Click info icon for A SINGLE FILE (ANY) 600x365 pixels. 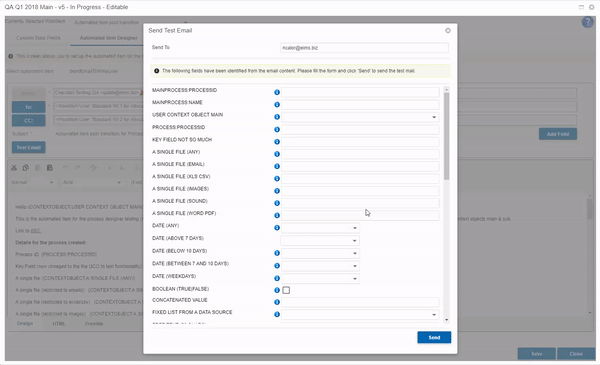(x=277, y=154)
